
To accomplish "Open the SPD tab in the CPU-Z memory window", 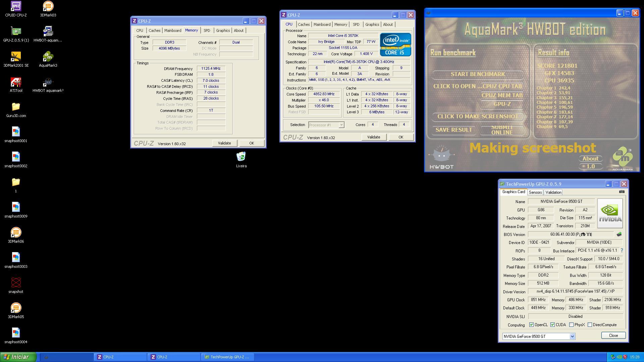I will point(207,31).
